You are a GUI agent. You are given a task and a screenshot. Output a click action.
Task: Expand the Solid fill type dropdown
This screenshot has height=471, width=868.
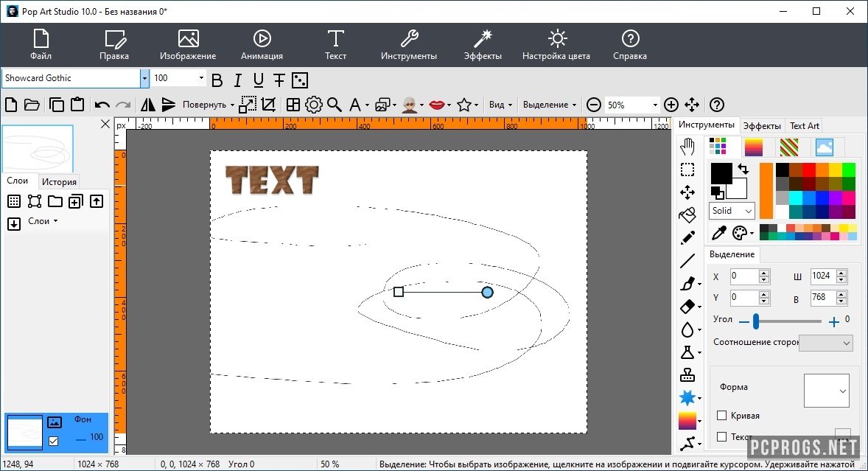pos(732,211)
